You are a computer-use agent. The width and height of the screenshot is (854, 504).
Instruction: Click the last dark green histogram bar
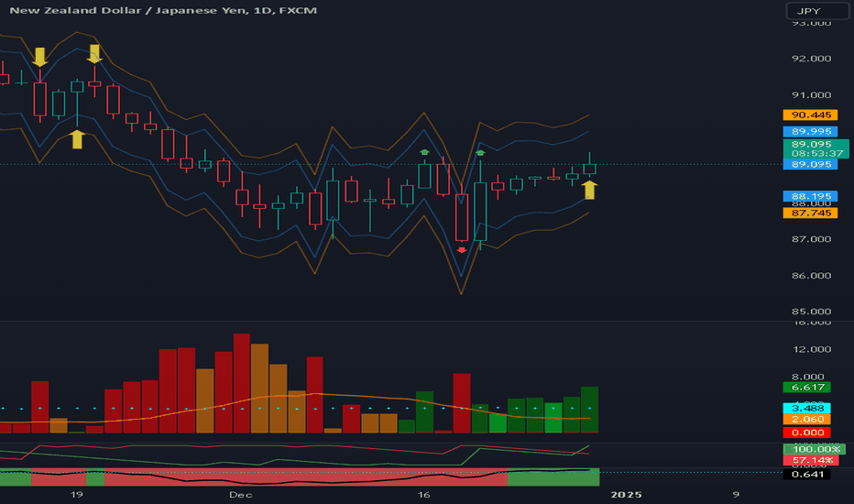589,410
